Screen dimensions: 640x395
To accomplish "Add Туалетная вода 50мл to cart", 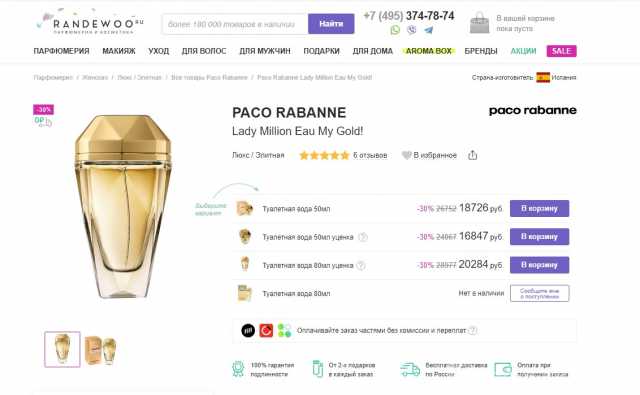I will click(x=539, y=209).
